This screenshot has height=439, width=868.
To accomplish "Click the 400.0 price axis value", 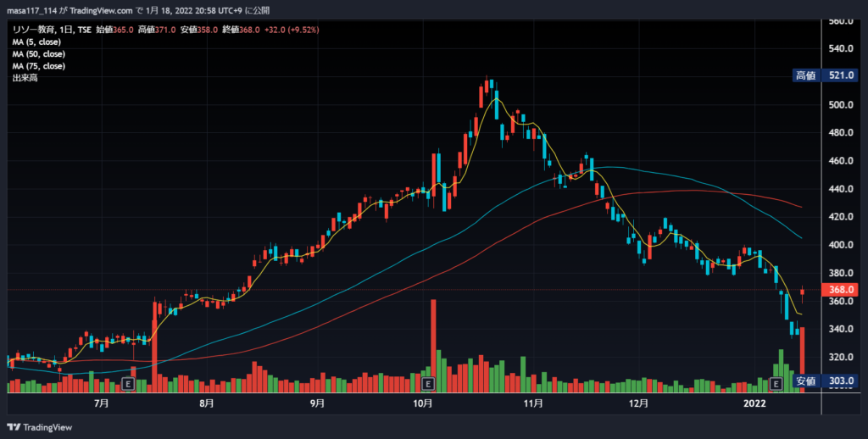I will [842, 245].
